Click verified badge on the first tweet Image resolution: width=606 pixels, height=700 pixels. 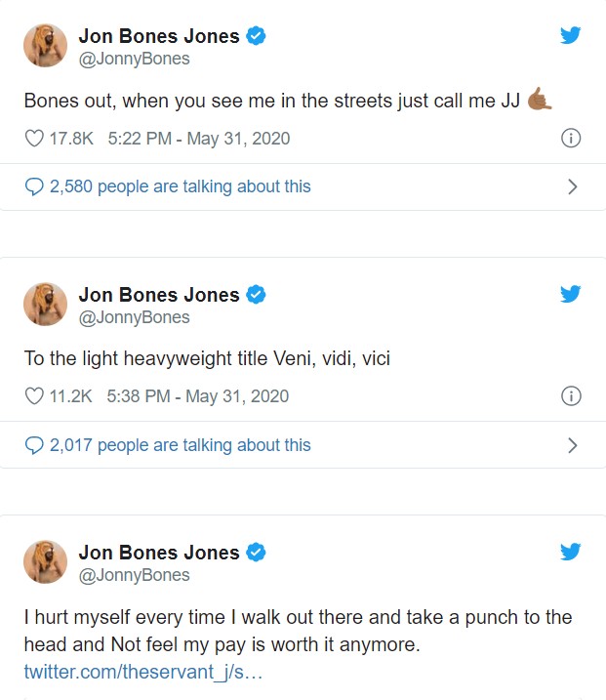[x=257, y=36]
